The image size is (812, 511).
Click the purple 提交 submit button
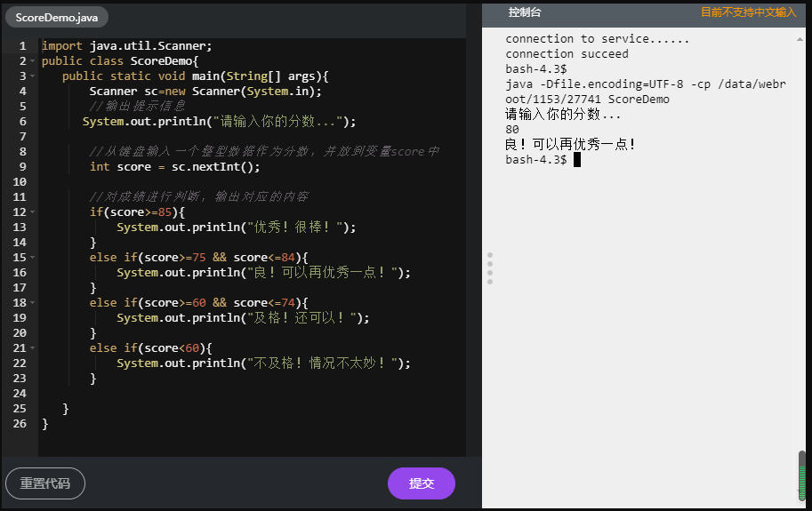pos(421,483)
